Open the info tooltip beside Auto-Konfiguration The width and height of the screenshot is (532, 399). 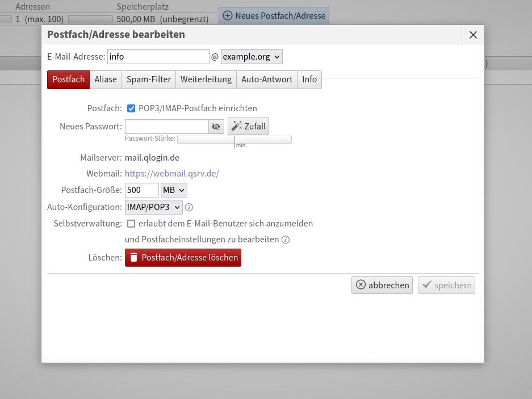coord(188,207)
